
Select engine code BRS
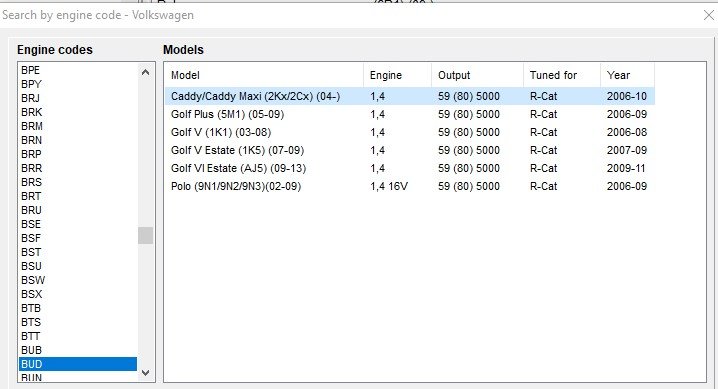(78, 182)
